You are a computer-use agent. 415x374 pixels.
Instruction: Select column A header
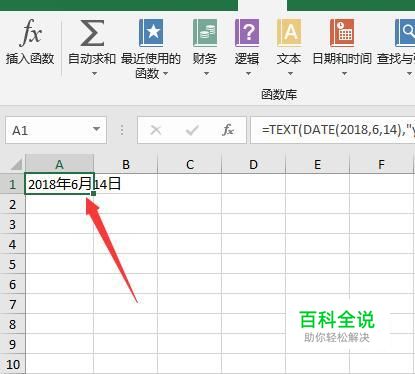tap(59, 164)
